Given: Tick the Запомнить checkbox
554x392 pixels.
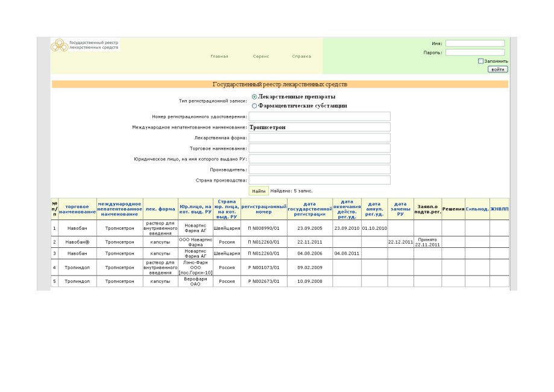Looking at the screenshot, I should (480, 61).
